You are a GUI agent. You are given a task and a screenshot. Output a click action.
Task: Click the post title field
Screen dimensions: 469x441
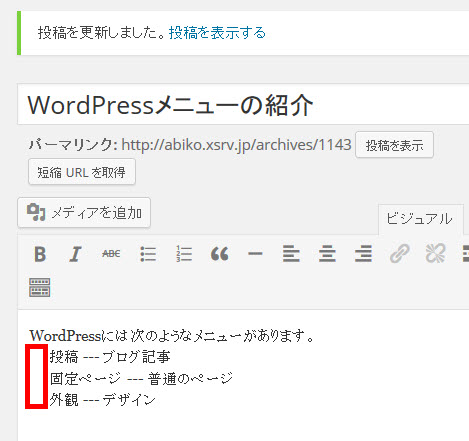(243, 104)
